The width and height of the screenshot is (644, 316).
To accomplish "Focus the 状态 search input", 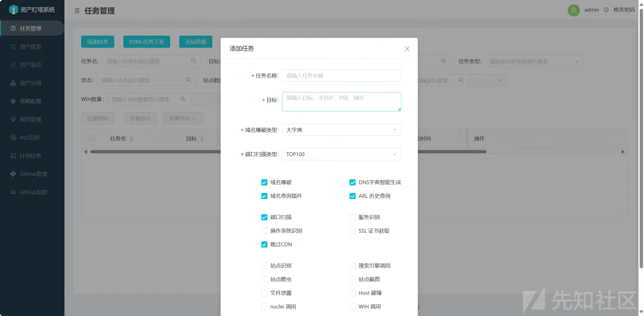I will (x=146, y=80).
